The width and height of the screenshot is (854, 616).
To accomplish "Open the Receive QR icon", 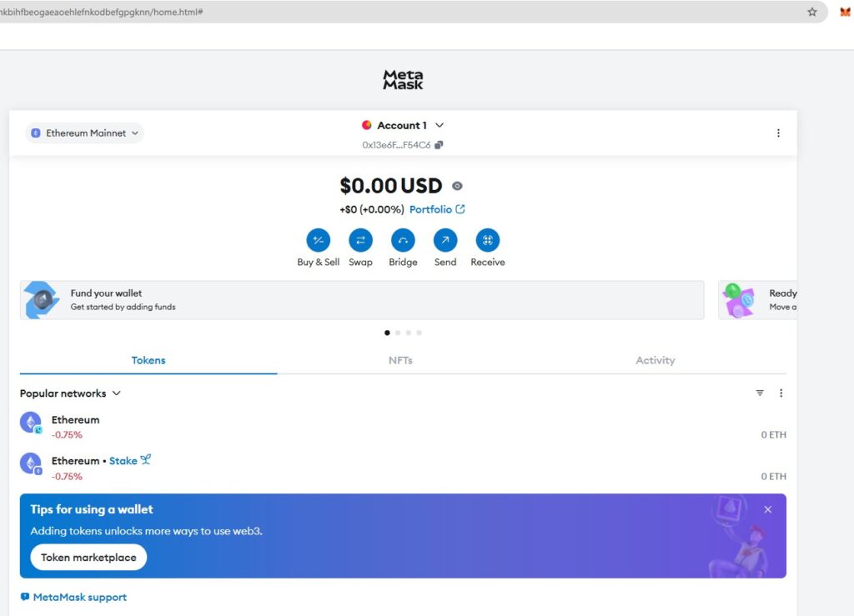I will [487, 240].
